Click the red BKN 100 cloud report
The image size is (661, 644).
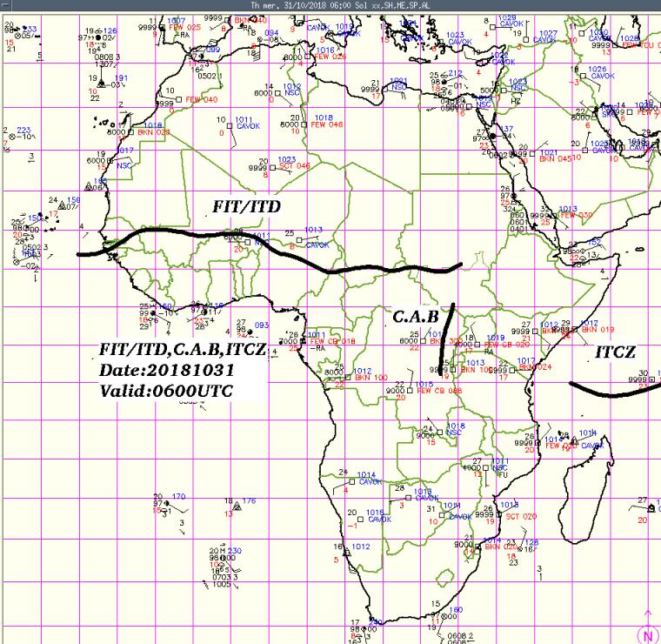pyautogui.click(x=371, y=379)
